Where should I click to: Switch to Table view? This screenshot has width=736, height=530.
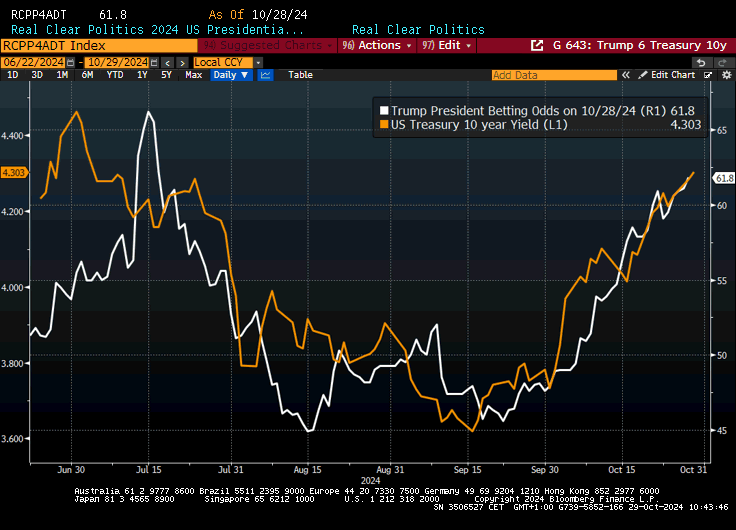pyautogui.click(x=300, y=75)
